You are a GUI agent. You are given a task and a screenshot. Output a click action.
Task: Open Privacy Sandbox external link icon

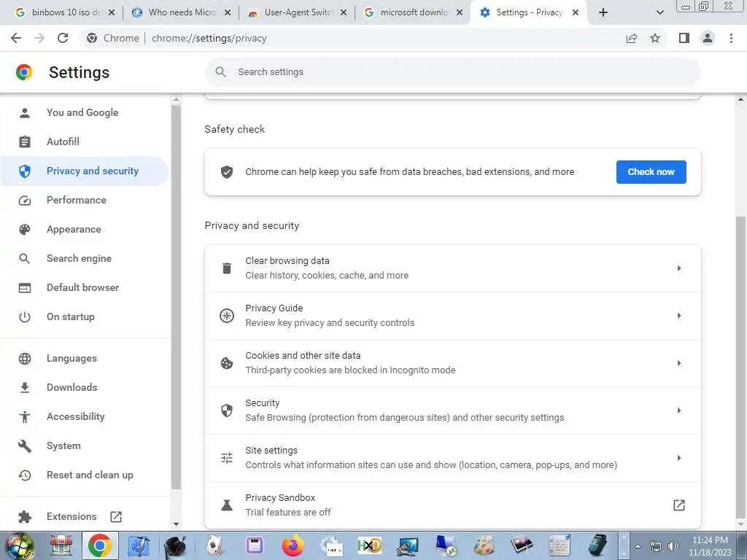tap(679, 505)
